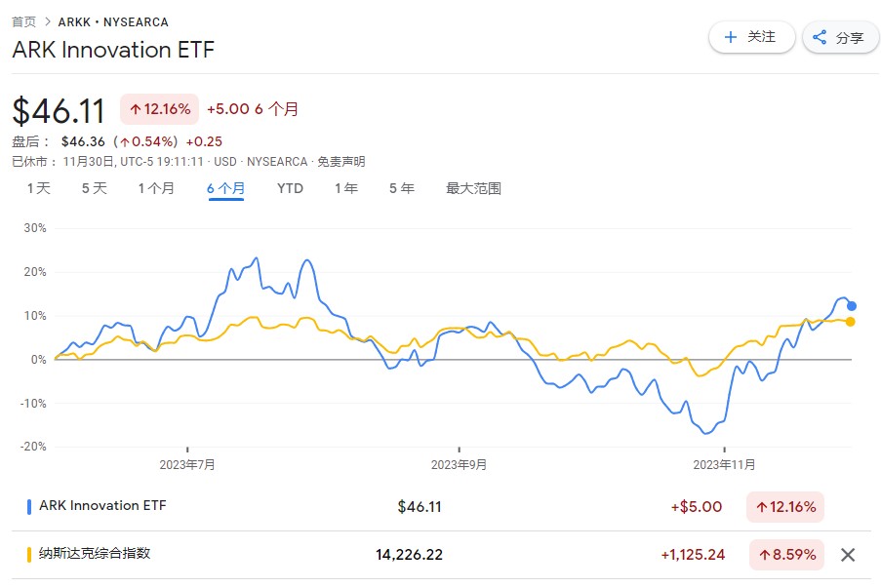Image resolution: width=881 pixels, height=588 pixels.
Task: Click the share icon beside 分享
Action: click(820, 38)
